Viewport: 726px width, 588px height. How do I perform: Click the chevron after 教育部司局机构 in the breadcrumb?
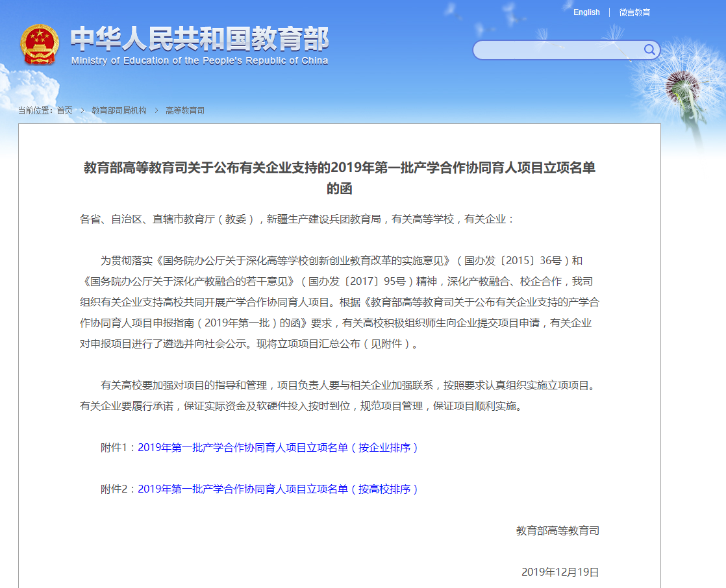pos(156,110)
